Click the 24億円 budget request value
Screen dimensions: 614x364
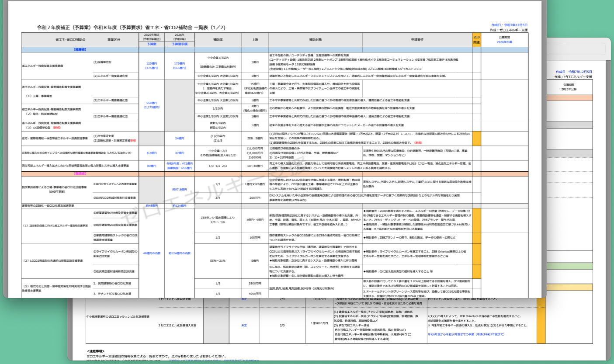point(180,138)
